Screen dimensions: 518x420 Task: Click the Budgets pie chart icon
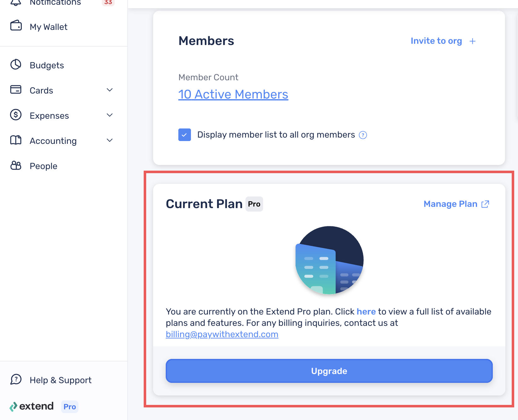coord(16,65)
